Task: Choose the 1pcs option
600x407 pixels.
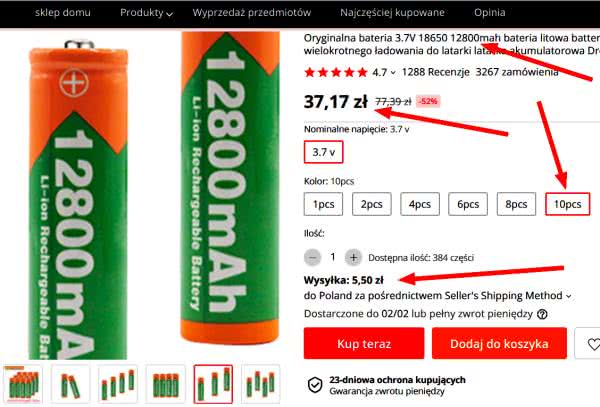Action: [x=323, y=204]
